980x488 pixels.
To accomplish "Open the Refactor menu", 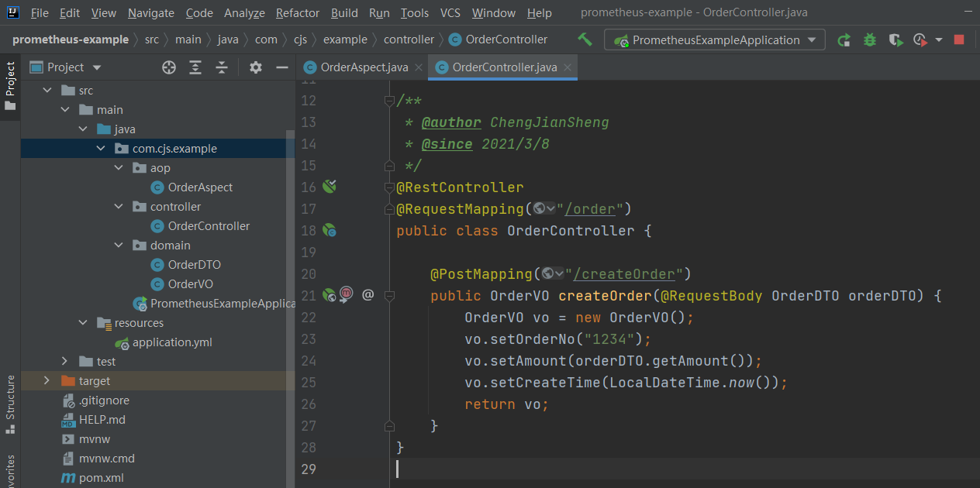I will click(x=298, y=13).
